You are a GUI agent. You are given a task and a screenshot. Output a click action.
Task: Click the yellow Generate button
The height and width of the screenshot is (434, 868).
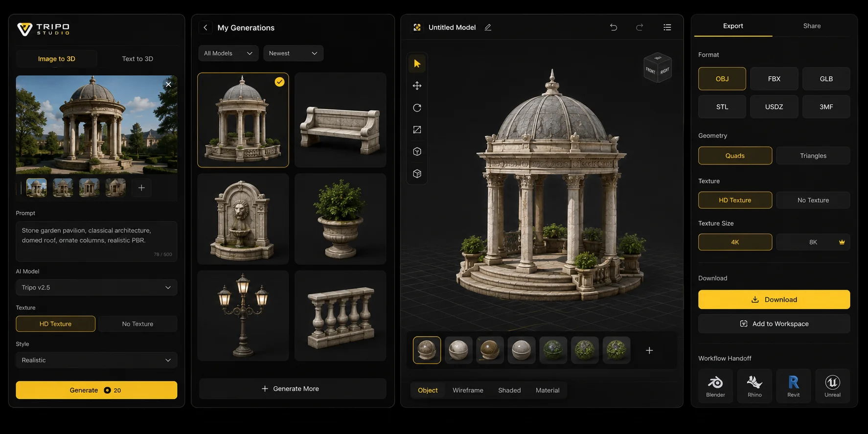coord(96,390)
